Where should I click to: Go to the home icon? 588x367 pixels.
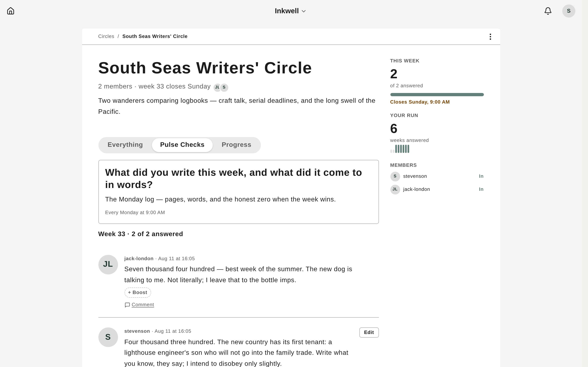(11, 11)
